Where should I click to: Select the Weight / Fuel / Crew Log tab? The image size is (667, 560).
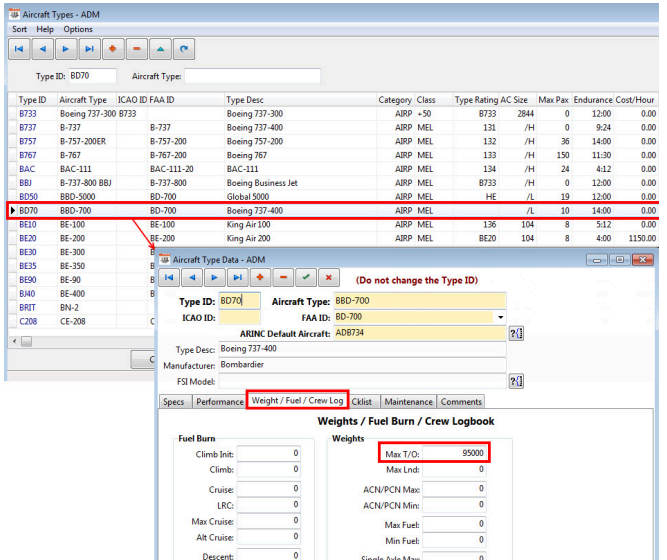click(x=297, y=400)
